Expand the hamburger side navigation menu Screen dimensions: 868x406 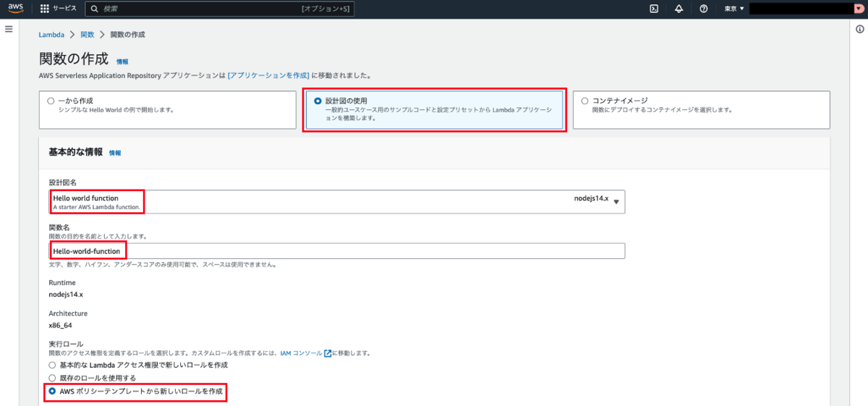[x=9, y=29]
